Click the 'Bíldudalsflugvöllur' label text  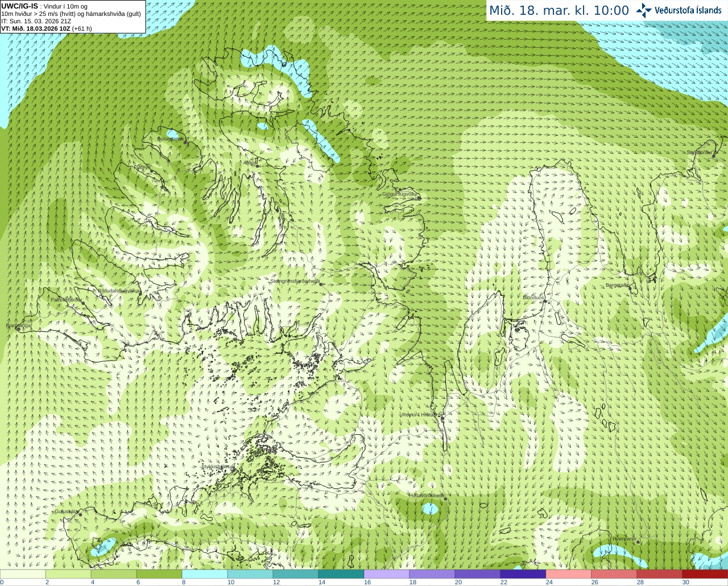(119, 291)
